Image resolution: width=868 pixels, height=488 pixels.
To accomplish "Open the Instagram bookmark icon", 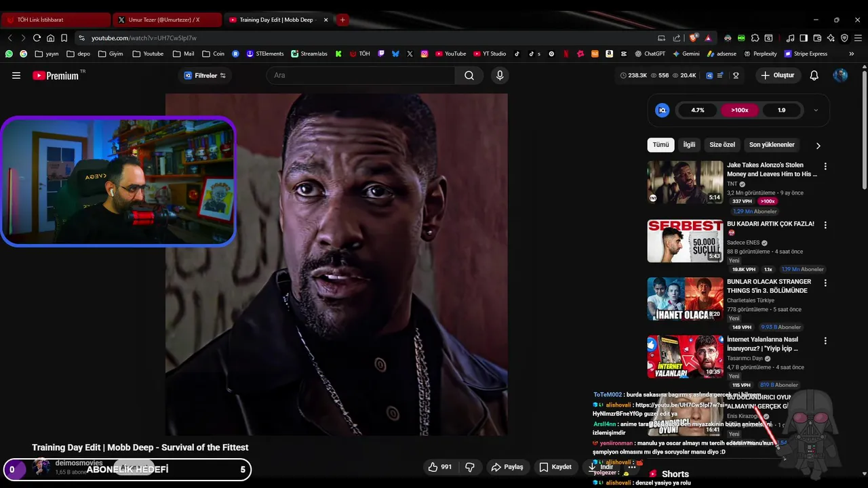I will point(425,54).
